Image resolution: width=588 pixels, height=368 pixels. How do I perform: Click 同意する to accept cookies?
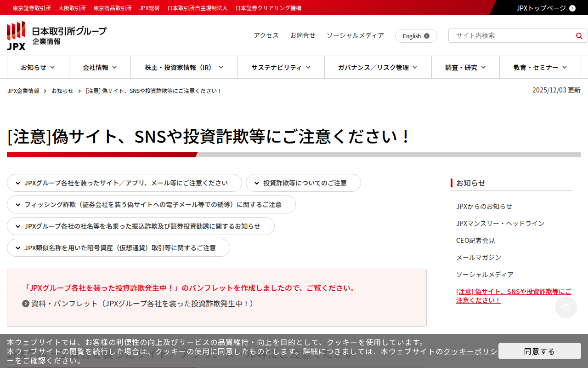(x=540, y=351)
